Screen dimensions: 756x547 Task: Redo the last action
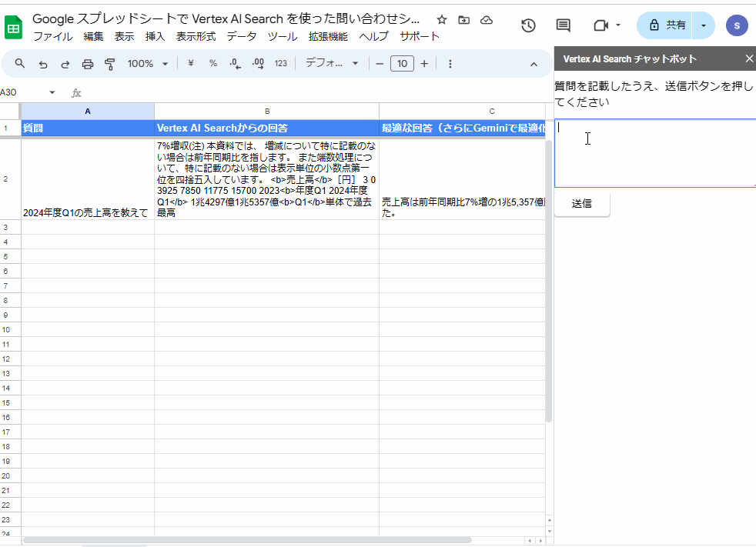coord(65,64)
